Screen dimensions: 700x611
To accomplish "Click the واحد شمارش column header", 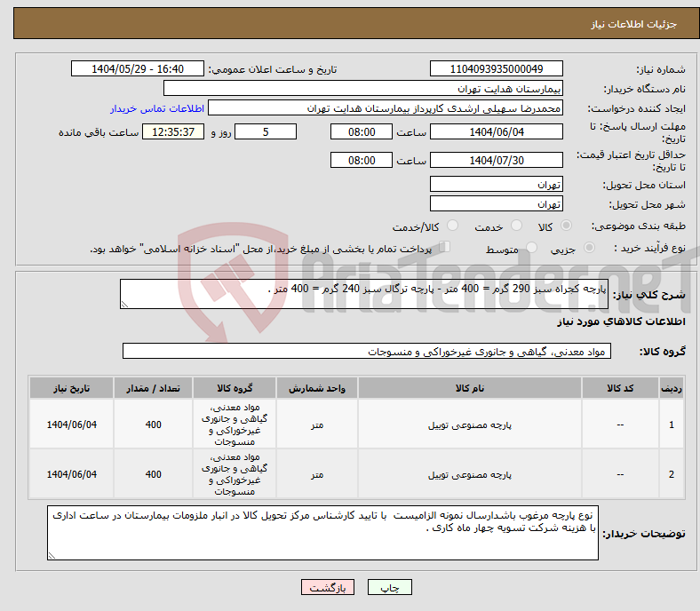I will click(x=317, y=388).
